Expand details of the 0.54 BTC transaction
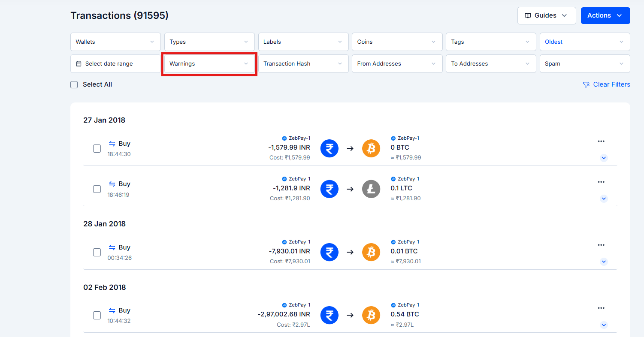The height and width of the screenshot is (337, 644). (604, 325)
